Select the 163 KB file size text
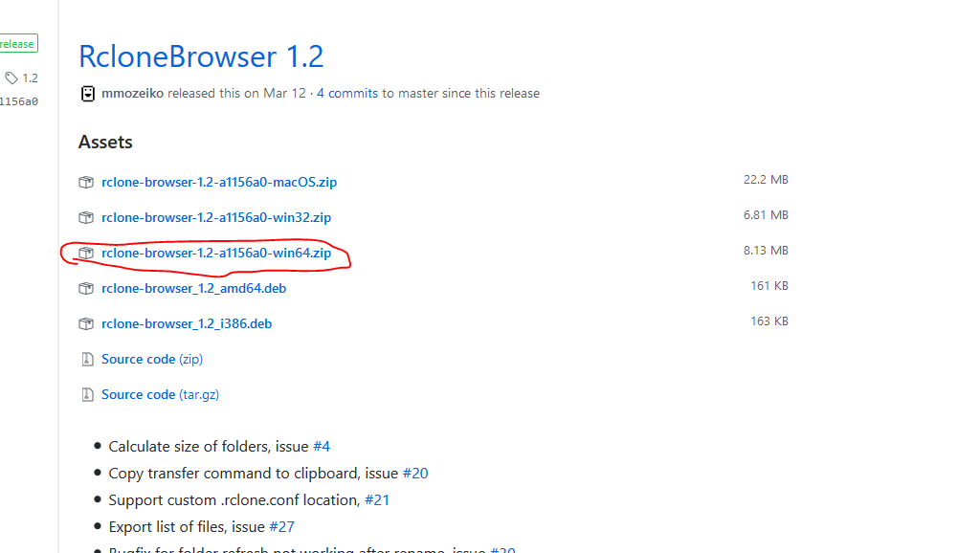 [x=769, y=321]
